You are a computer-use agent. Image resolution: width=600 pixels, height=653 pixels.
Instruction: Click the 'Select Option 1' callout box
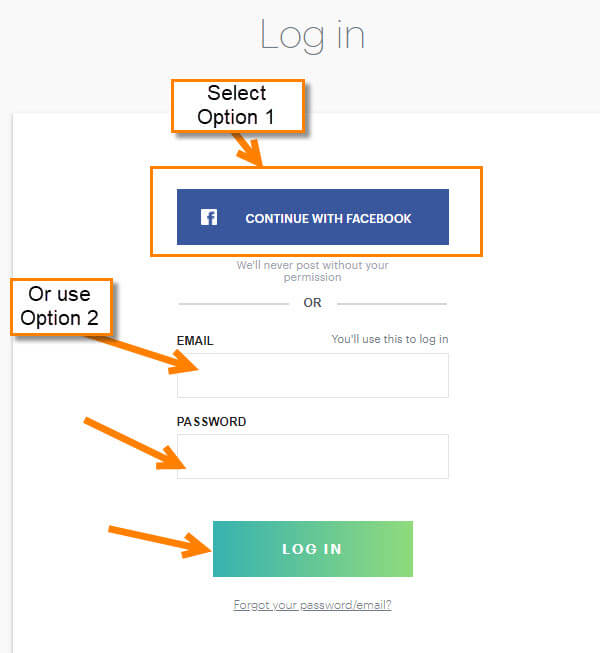[238, 106]
